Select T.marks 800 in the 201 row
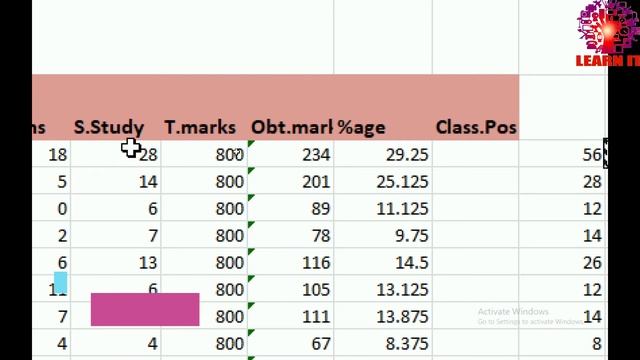The width and height of the screenshot is (640, 360). pyautogui.click(x=204, y=181)
